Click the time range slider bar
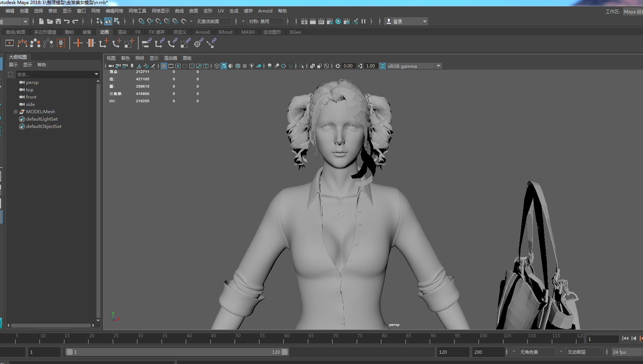The image size is (643, 364). click(x=176, y=352)
